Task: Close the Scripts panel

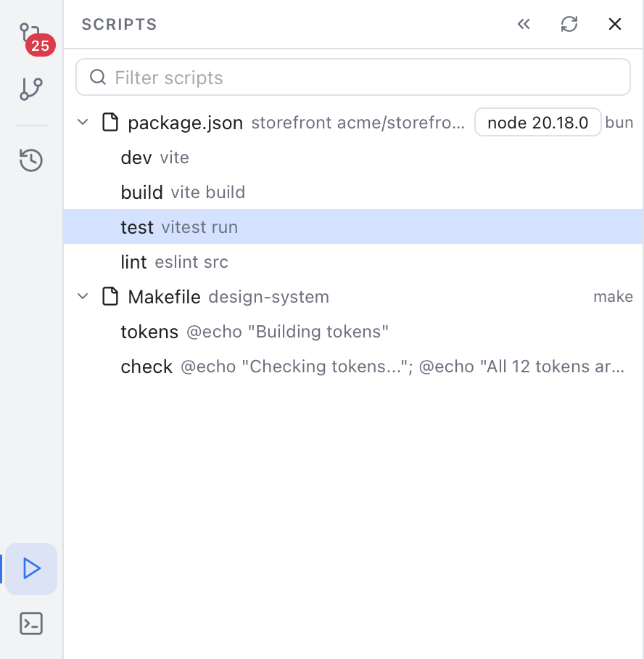Action: (614, 25)
